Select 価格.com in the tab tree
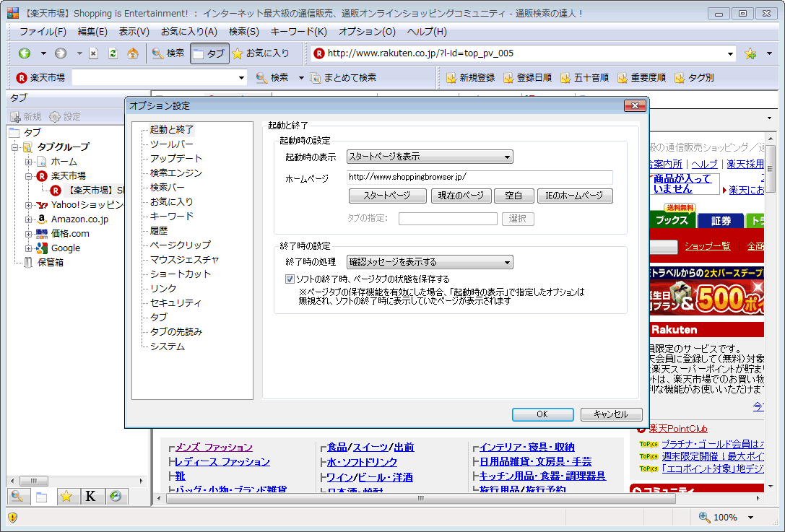The height and width of the screenshot is (532, 785). click(x=69, y=234)
